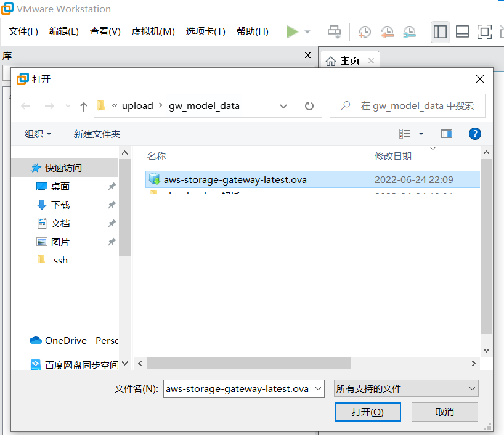Open the 帮助(H) menu
Screen dimensions: 504x437
253,31
